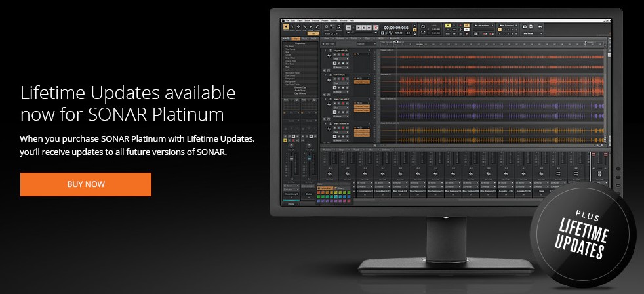The image size is (644, 294).
Task: Click the Add Track button
Action: [x=329, y=43]
